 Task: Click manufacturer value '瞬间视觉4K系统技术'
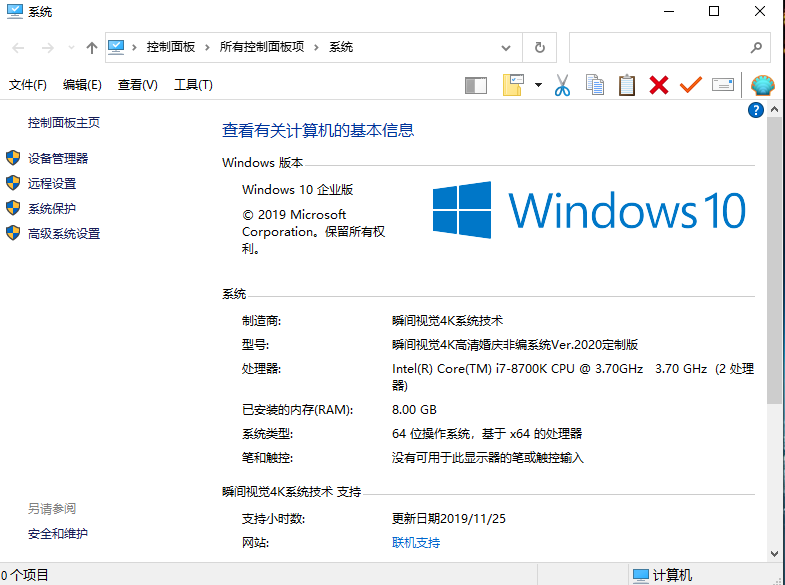(448, 321)
